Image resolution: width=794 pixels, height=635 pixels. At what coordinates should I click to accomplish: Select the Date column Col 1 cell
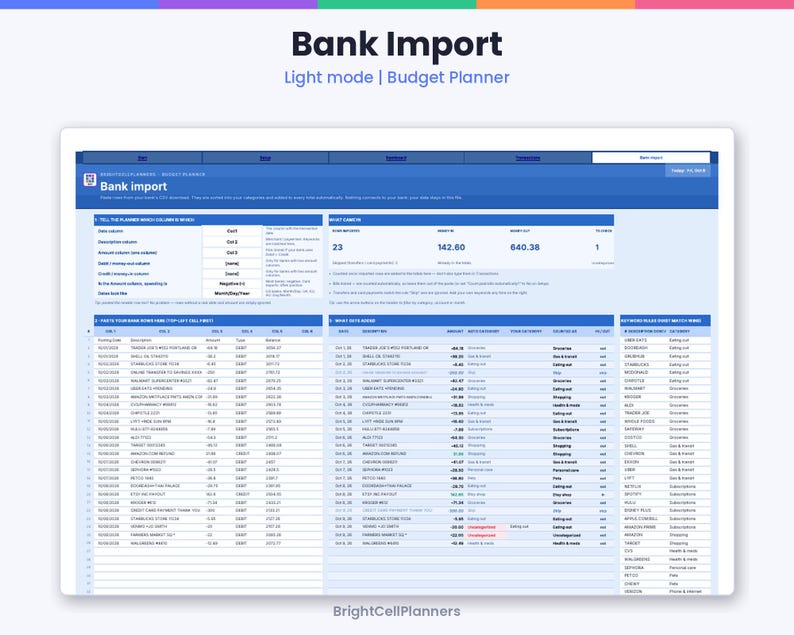tap(232, 231)
